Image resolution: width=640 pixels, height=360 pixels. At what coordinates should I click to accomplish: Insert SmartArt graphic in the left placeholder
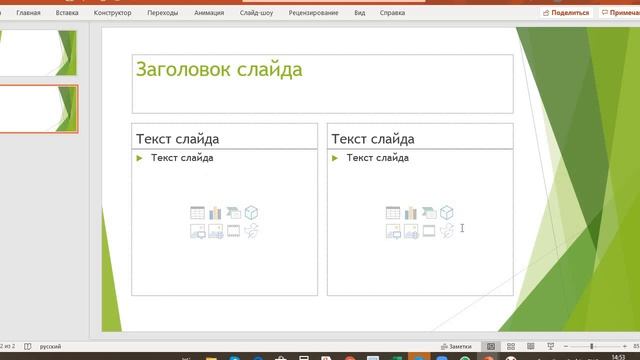(233, 213)
